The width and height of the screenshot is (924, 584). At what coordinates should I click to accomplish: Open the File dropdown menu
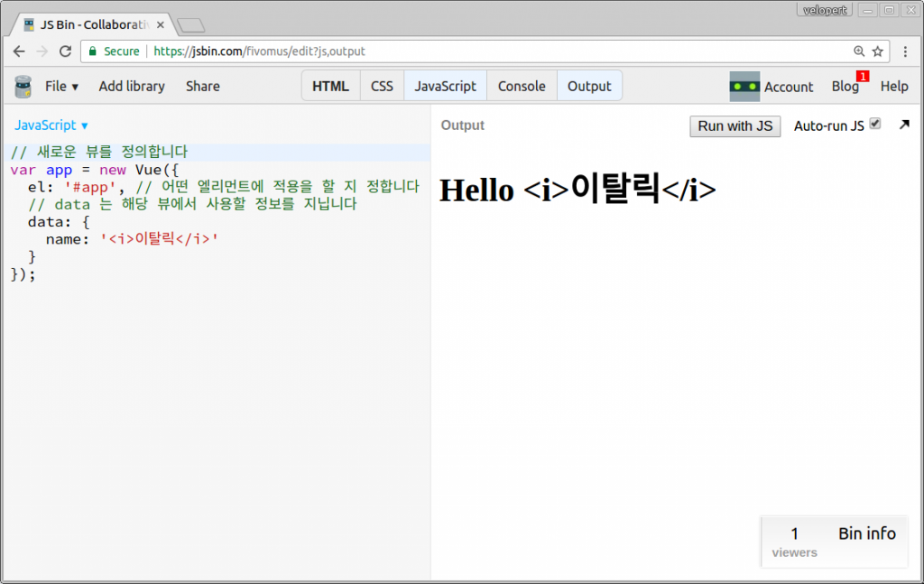coord(56,86)
